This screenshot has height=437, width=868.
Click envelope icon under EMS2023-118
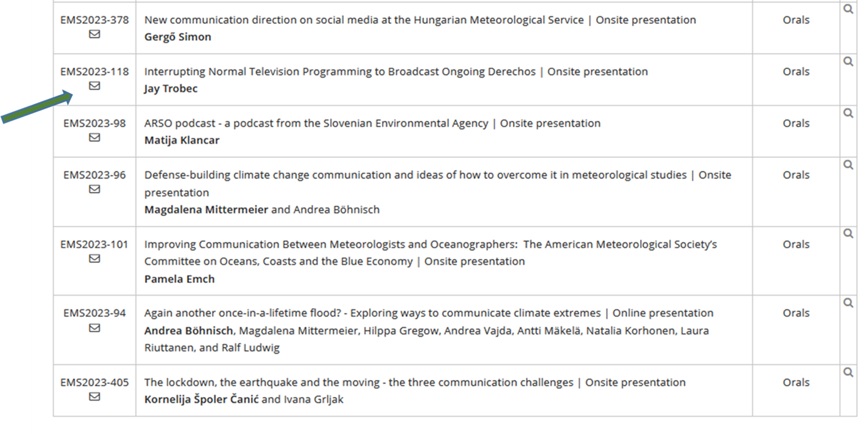coord(95,86)
